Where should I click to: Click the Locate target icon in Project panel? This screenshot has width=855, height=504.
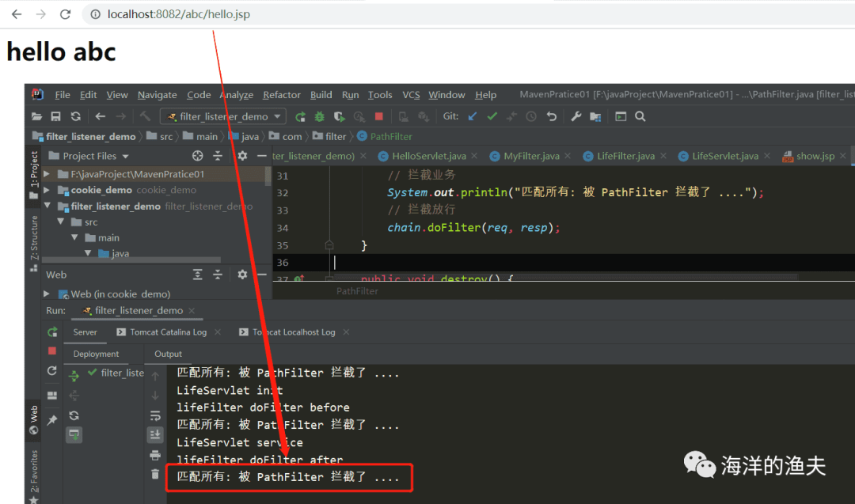[197, 157]
